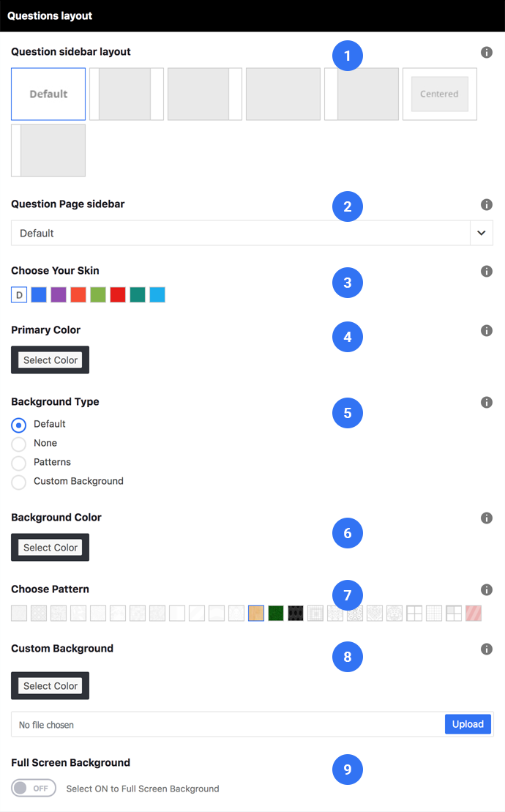Click Select Color under Primary Color

tap(50, 360)
